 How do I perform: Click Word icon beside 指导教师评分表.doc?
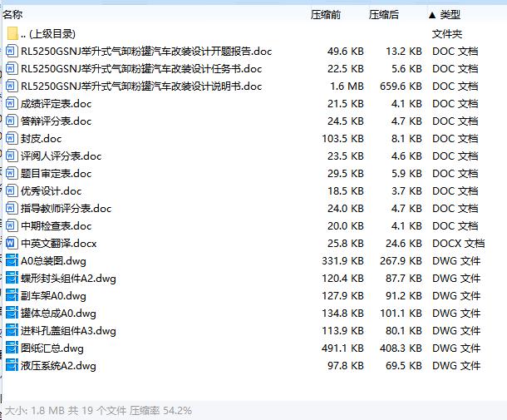point(11,209)
